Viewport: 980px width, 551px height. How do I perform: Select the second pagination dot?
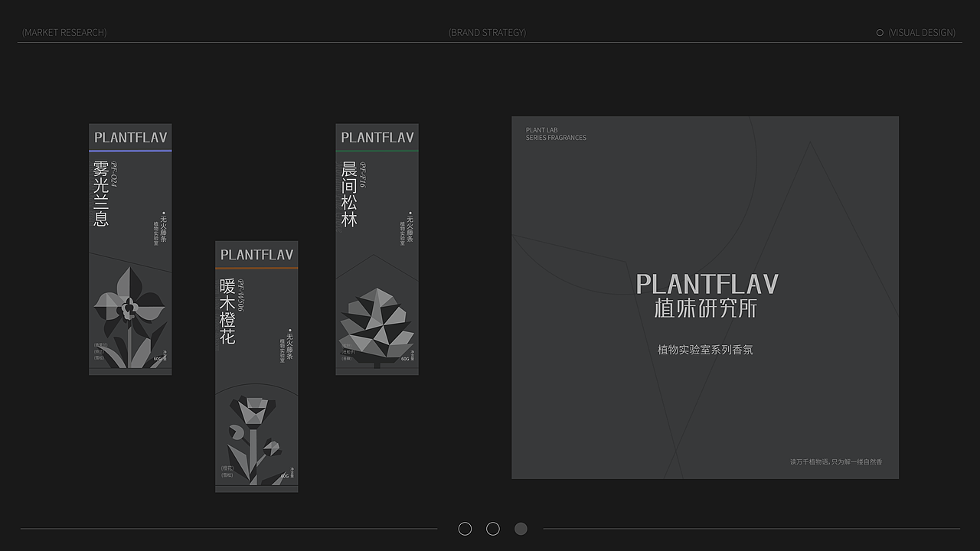click(493, 528)
